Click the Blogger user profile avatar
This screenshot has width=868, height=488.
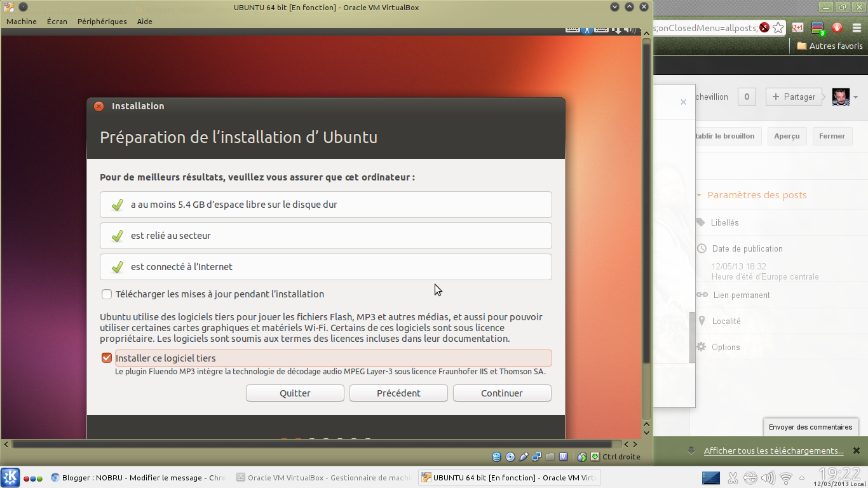point(841,97)
